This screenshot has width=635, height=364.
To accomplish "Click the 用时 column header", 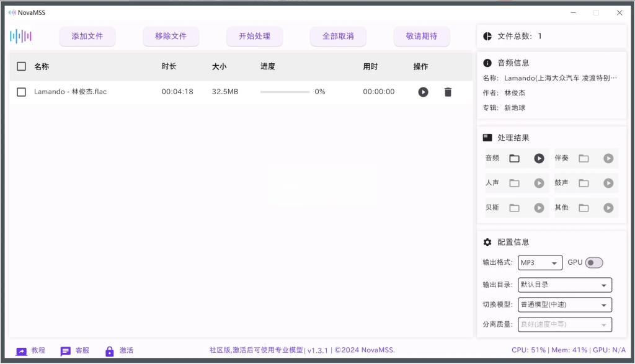I will tap(371, 66).
